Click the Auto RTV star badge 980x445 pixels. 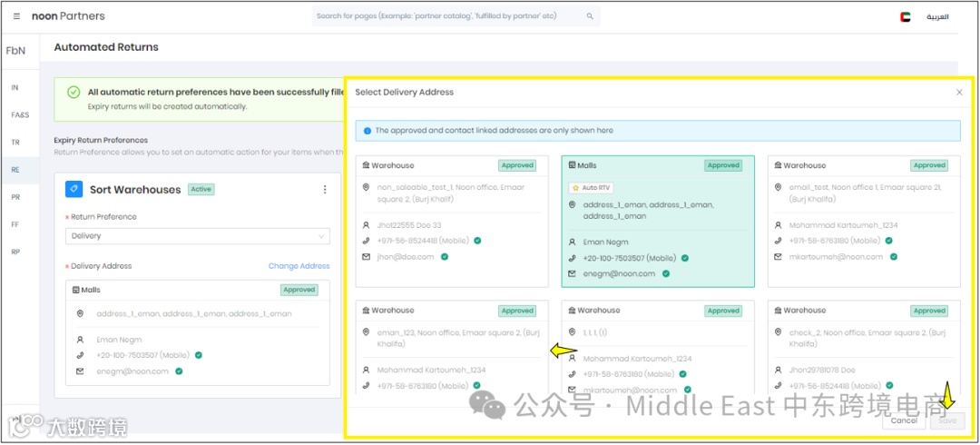click(x=590, y=188)
